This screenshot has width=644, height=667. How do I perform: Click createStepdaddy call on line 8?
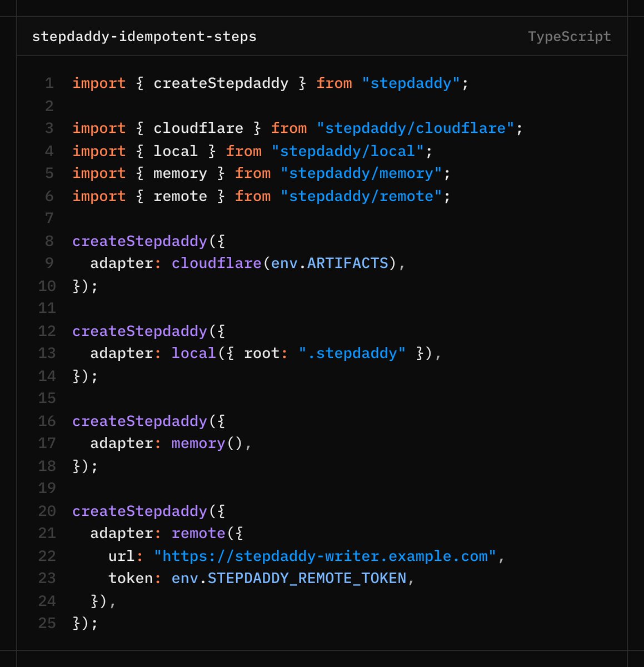pos(139,241)
